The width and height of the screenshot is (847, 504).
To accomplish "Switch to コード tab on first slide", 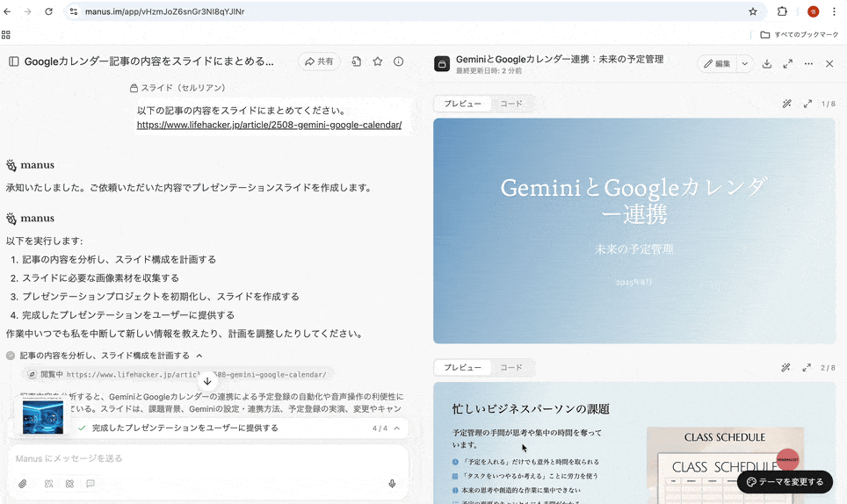I will 510,104.
